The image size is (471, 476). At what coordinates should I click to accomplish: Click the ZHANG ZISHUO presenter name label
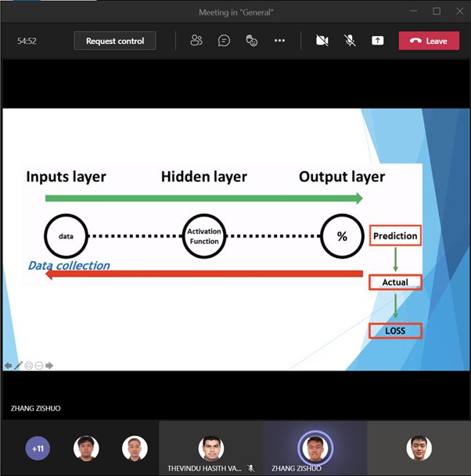[35, 408]
